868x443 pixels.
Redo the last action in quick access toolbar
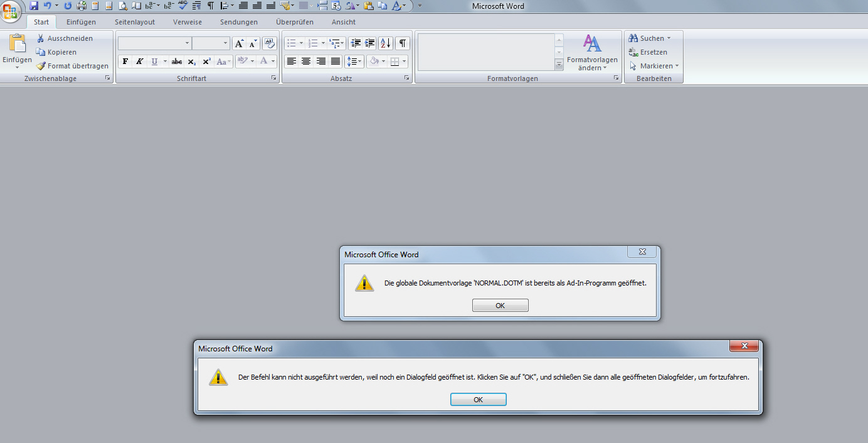(x=68, y=6)
